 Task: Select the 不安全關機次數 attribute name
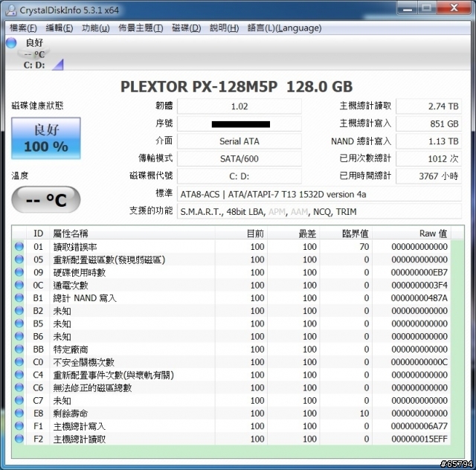click(x=83, y=362)
